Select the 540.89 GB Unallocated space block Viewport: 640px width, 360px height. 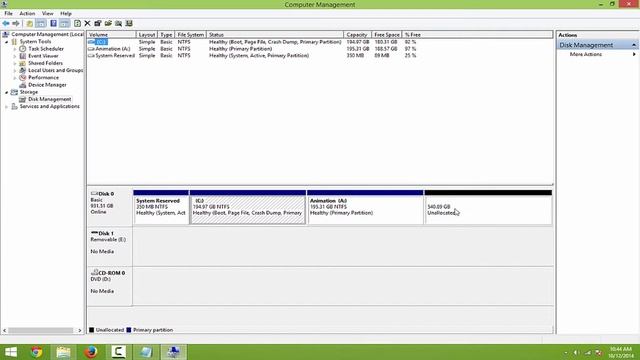click(488, 207)
